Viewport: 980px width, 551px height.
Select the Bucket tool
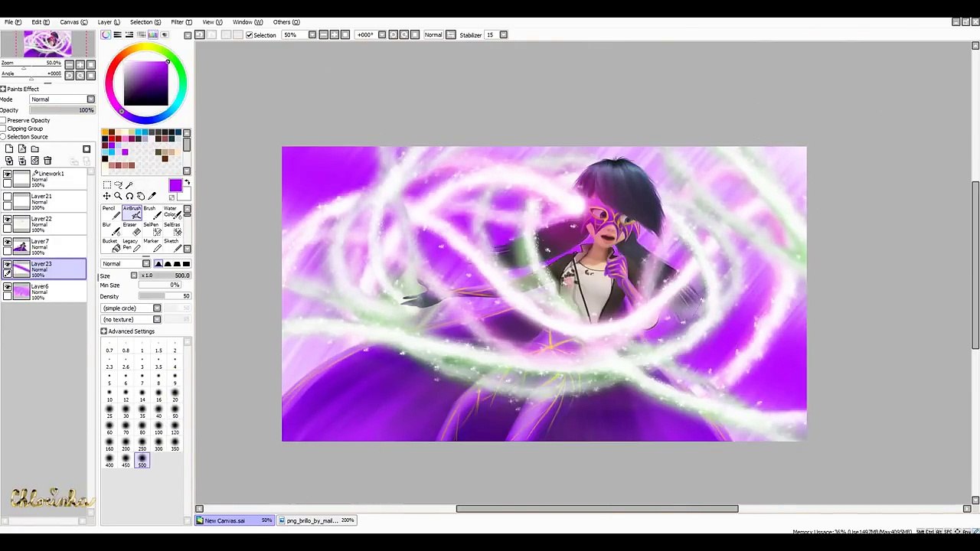pos(111,246)
